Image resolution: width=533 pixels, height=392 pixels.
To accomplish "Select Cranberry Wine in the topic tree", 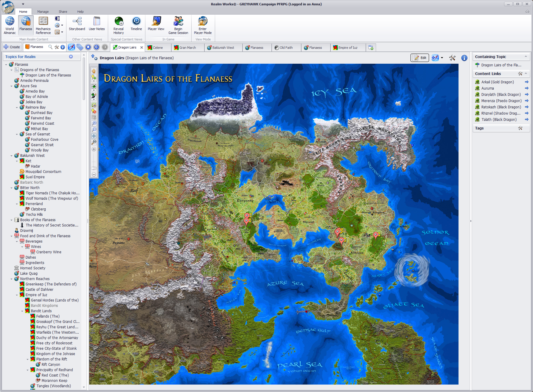I will click(x=49, y=252).
